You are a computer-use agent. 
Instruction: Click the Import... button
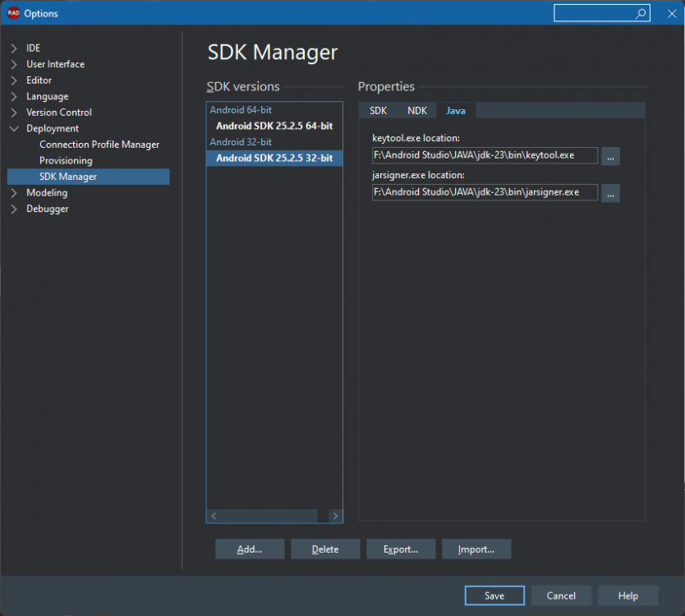point(476,549)
